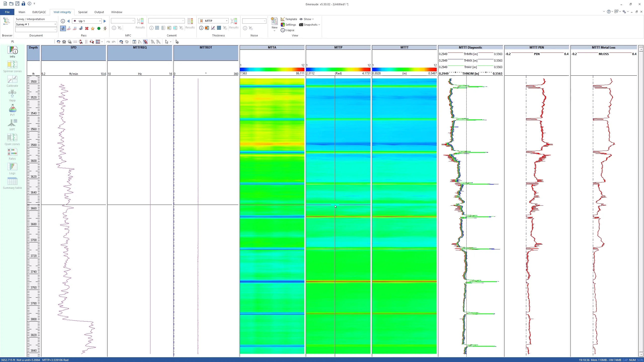This screenshot has width=644, height=362.
Task: Toggle pass visibility with the eye icon
Action: pos(63,28)
